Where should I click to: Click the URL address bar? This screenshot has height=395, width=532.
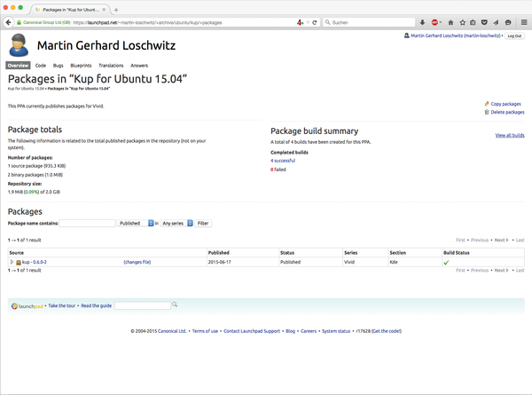(x=184, y=22)
